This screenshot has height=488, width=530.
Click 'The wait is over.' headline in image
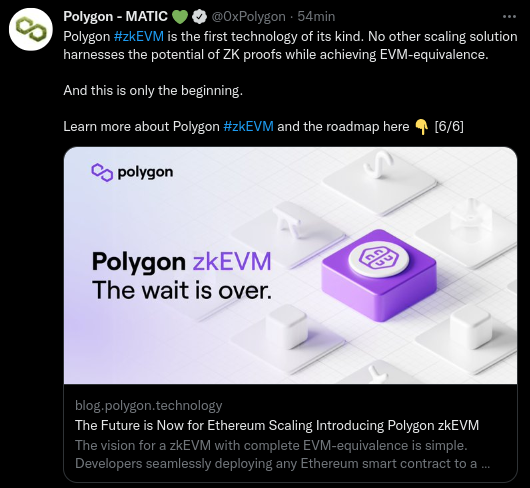(x=182, y=291)
